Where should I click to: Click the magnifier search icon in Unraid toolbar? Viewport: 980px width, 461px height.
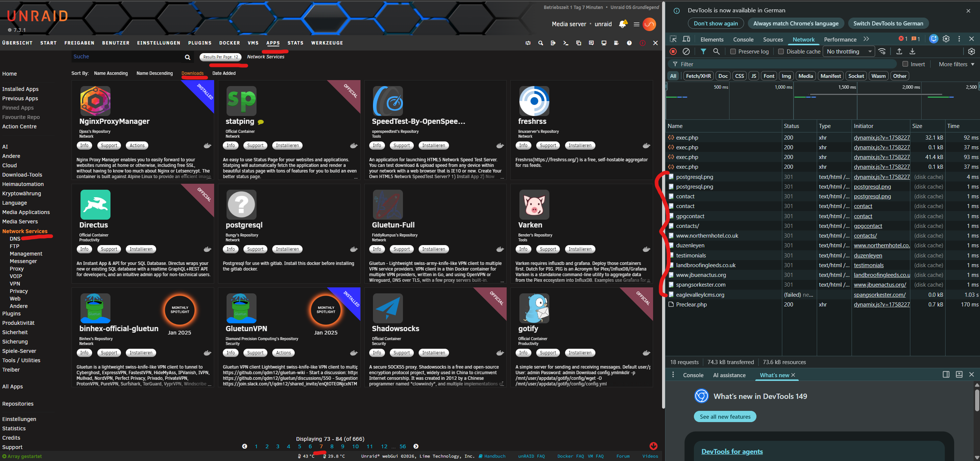tap(540, 43)
